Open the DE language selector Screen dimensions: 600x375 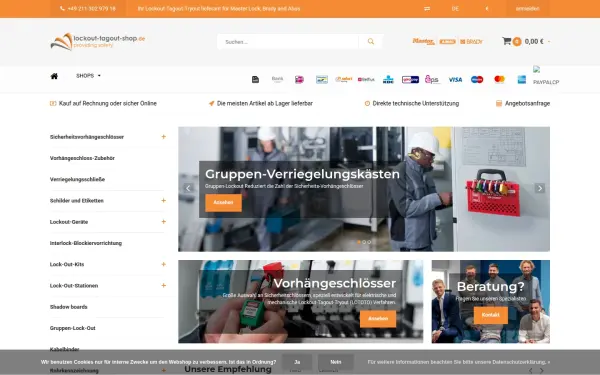pyautogui.click(x=455, y=8)
